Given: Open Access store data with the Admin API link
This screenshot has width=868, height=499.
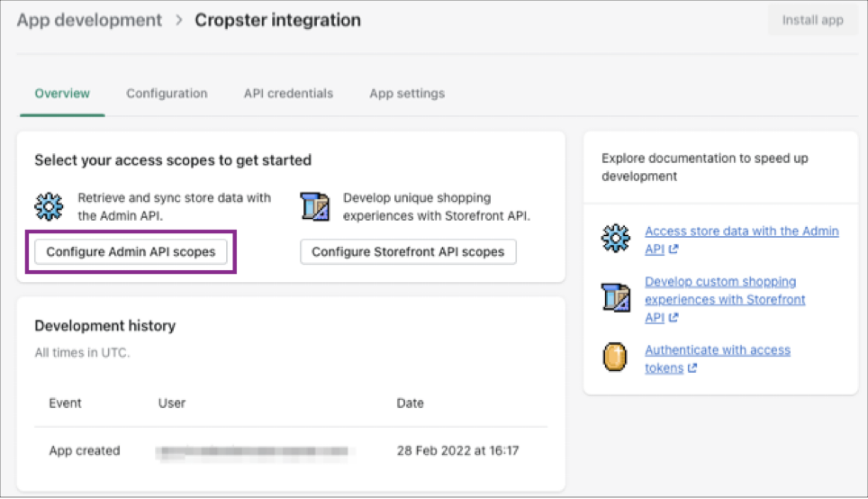Looking at the screenshot, I should (742, 240).
